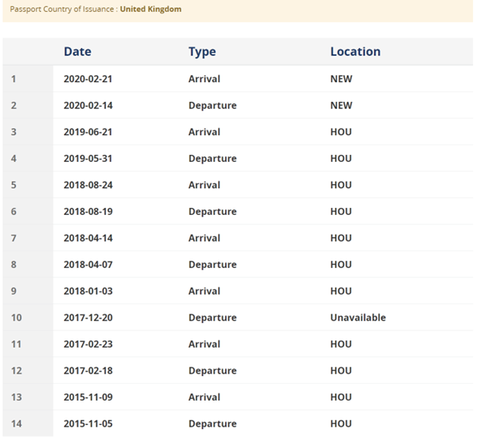Click the 2020-02-14 departure date
The image size is (480, 448).
(x=88, y=105)
